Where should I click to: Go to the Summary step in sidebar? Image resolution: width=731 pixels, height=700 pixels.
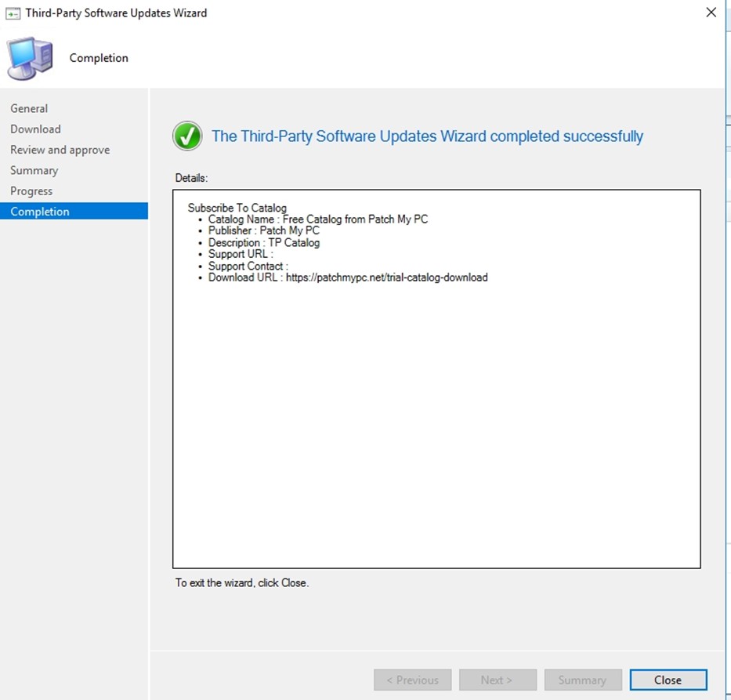pos(34,170)
